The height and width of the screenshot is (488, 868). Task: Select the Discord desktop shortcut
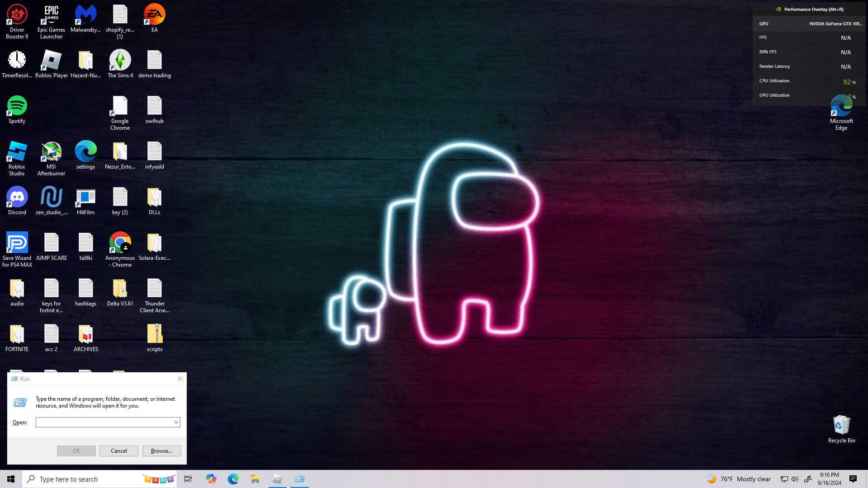tap(17, 197)
